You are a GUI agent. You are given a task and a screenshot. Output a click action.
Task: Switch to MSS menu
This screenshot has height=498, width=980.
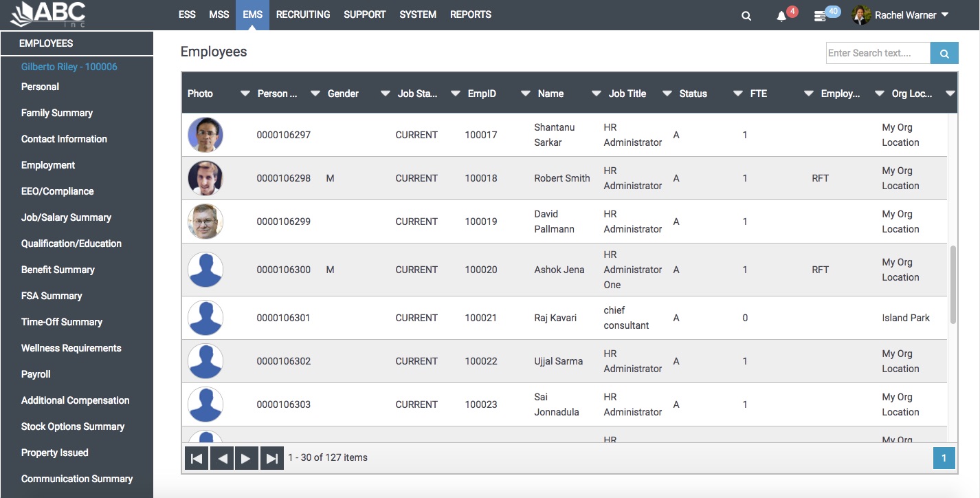pos(219,14)
